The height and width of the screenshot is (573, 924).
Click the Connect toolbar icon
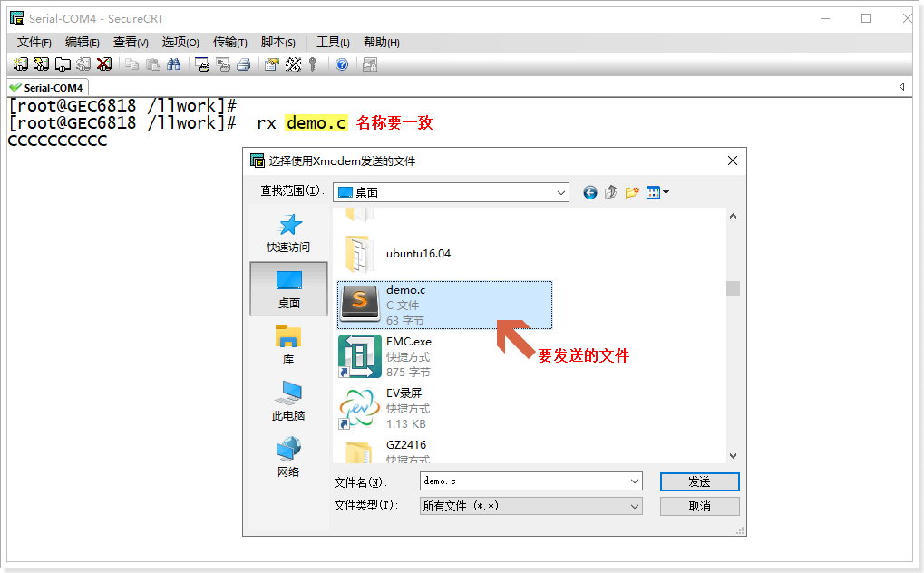21,64
